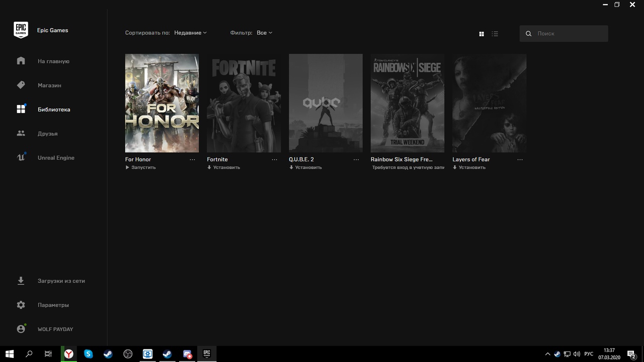The height and width of the screenshot is (362, 644).
Task: Select Библиотека in the sidebar
Action: coord(54,110)
